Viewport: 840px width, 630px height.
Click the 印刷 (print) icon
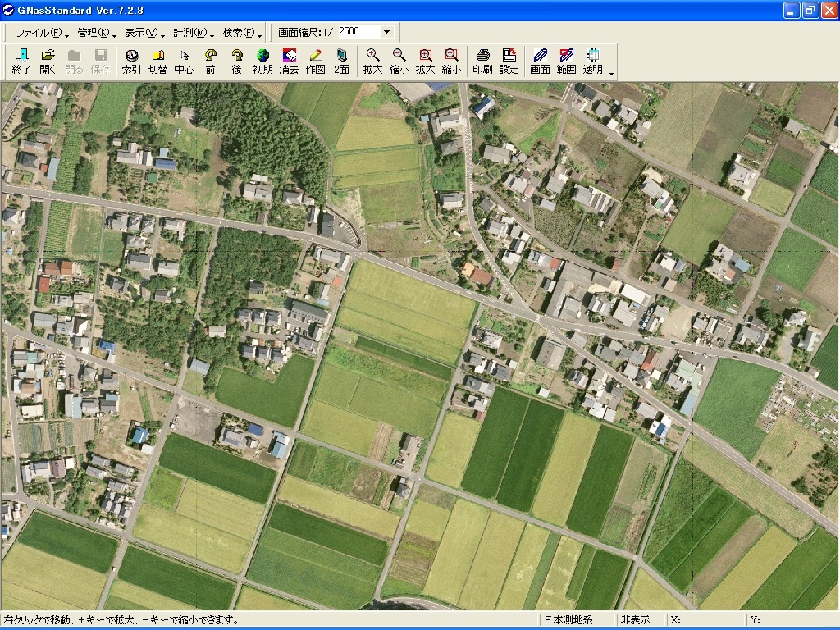point(482,62)
